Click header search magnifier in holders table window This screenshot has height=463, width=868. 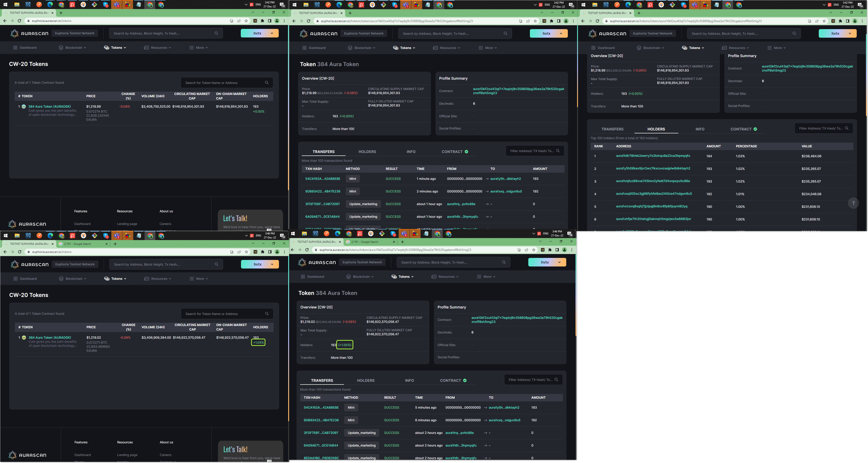tap(794, 33)
